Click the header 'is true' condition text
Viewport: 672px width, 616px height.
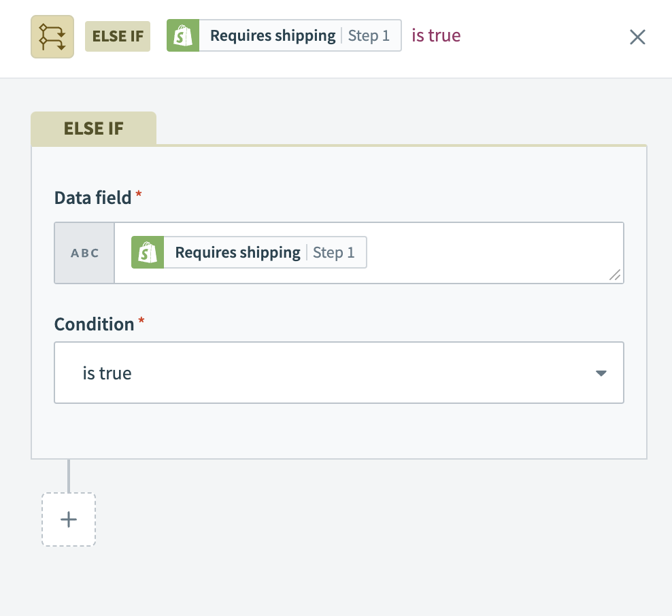tap(436, 36)
